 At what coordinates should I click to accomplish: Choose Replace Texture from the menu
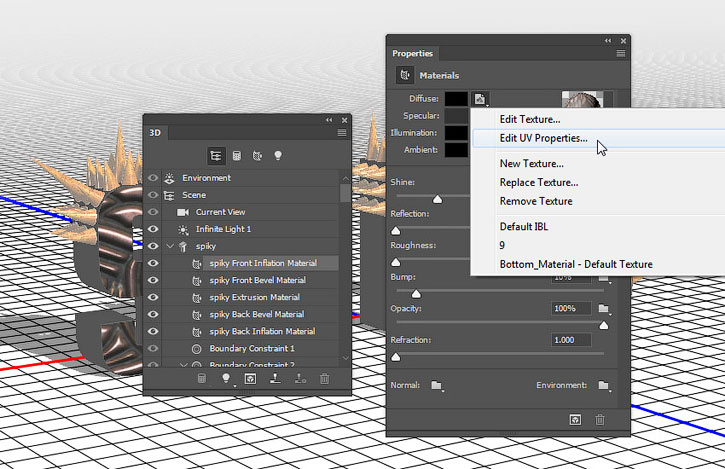[539, 183]
